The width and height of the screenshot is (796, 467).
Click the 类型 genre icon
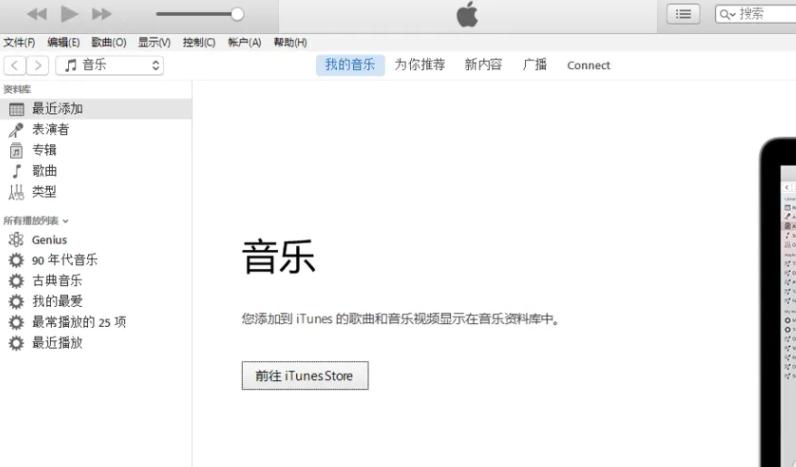pyautogui.click(x=16, y=192)
